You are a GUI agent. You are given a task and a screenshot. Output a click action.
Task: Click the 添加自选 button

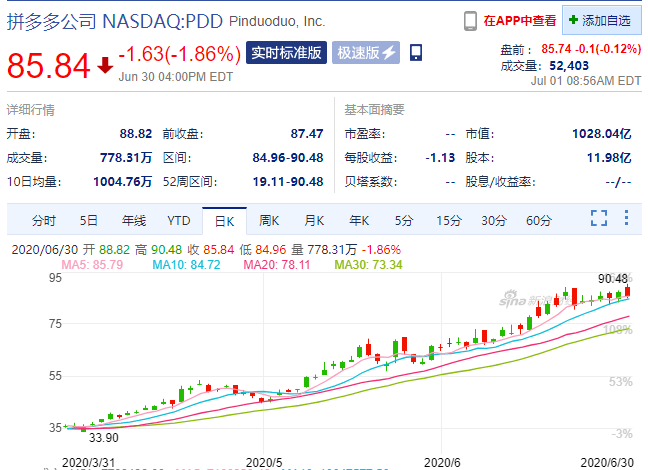coord(602,20)
